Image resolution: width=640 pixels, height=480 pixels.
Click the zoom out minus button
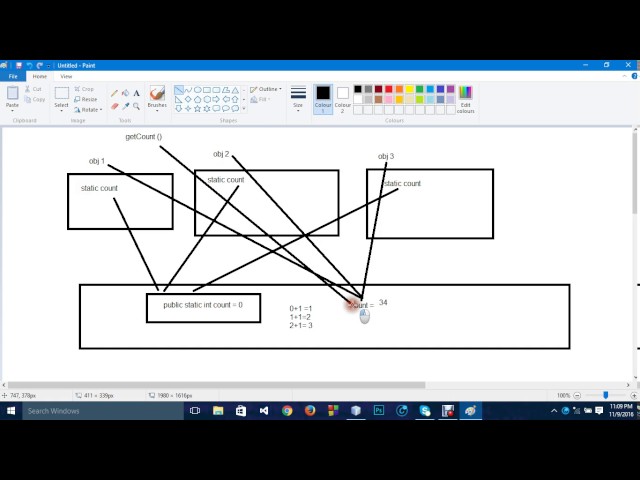point(577,395)
